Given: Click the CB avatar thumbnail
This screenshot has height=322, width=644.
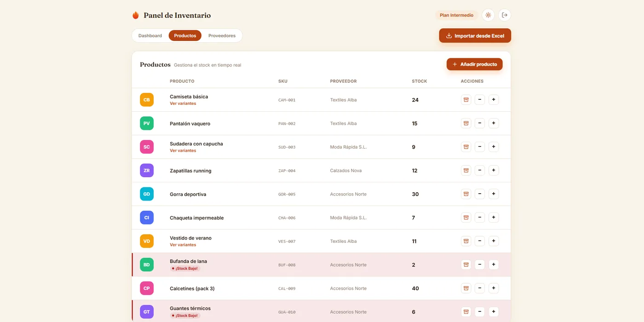Looking at the screenshot, I should point(147,100).
